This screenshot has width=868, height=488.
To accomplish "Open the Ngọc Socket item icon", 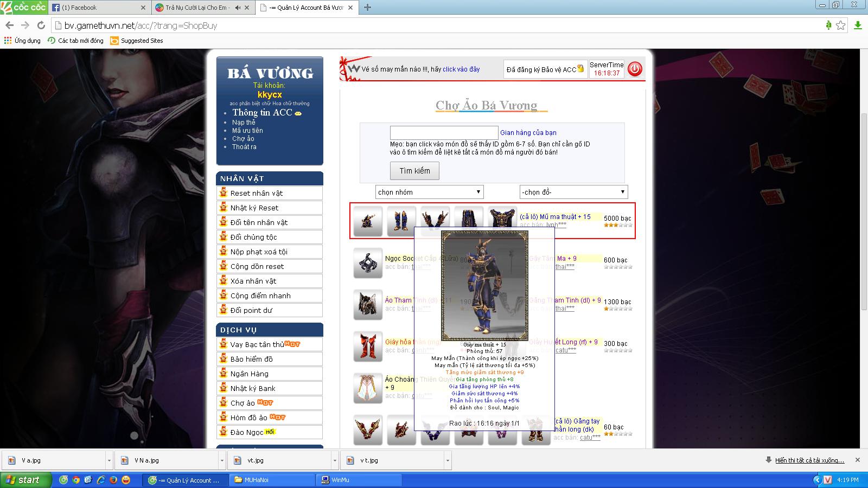I will [x=368, y=262].
